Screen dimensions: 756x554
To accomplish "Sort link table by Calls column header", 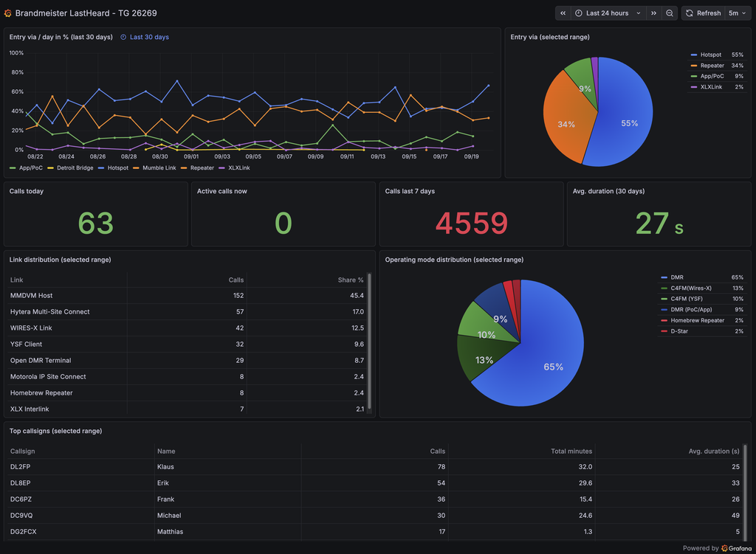I will (236, 280).
